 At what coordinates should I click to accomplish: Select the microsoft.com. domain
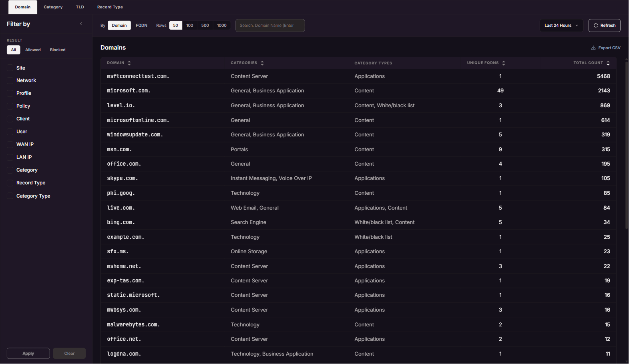point(129,91)
